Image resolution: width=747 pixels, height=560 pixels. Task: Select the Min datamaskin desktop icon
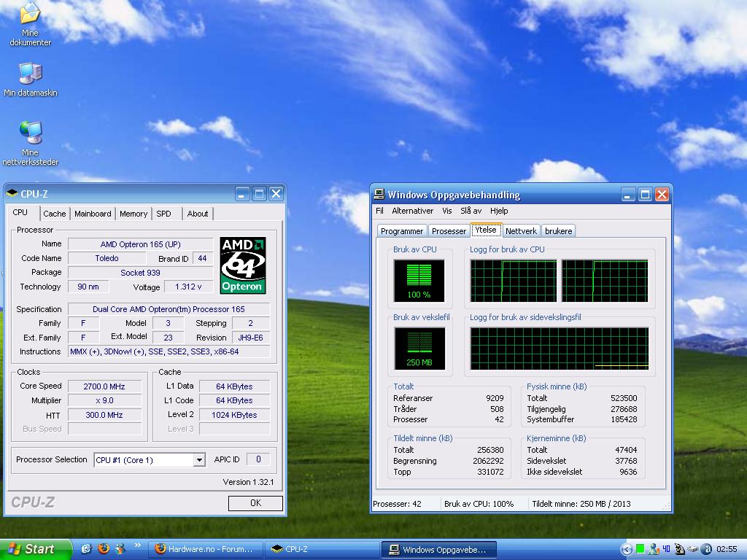pyautogui.click(x=30, y=79)
